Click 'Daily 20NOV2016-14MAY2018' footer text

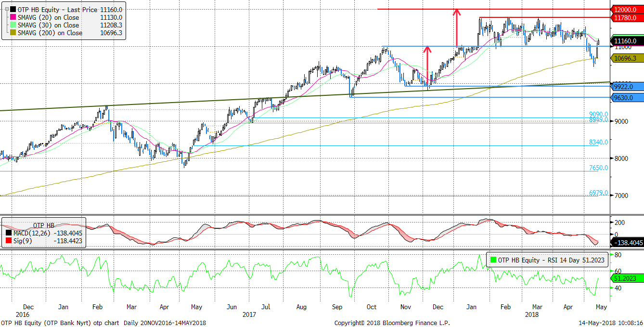click(x=165, y=323)
